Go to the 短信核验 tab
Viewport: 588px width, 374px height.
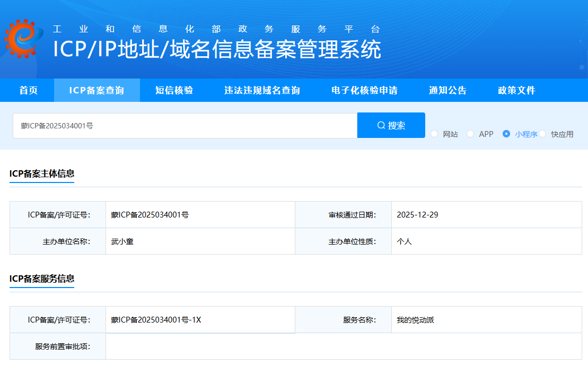pos(174,90)
